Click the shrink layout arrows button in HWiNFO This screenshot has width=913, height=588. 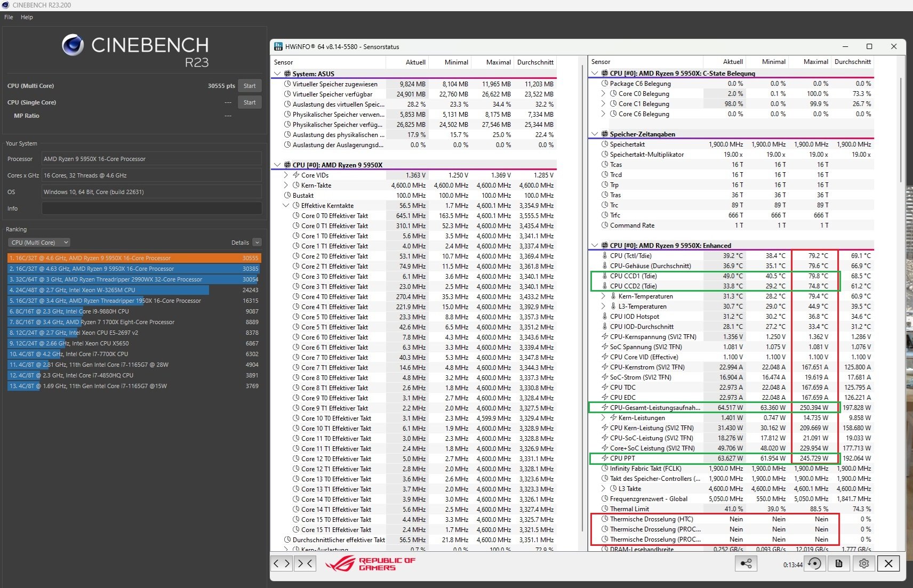pyautogui.click(x=305, y=563)
